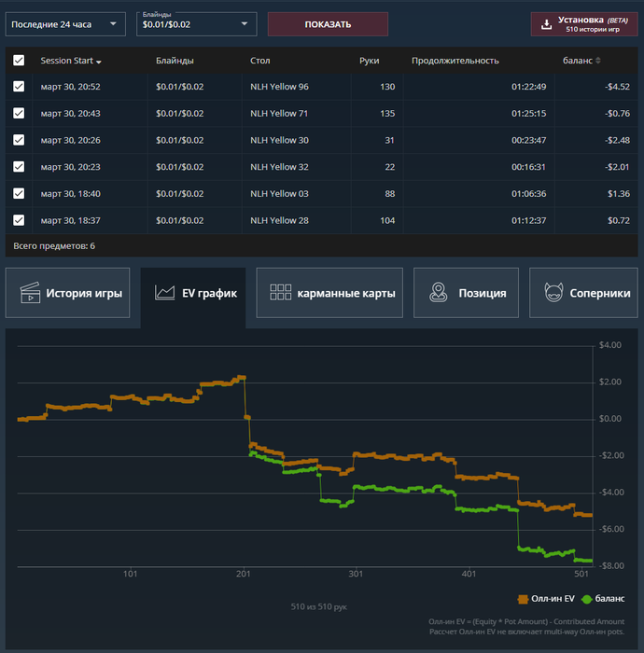Click the -$2.48 balance value
This screenshot has width=644, height=653.
click(x=617, y=140)
